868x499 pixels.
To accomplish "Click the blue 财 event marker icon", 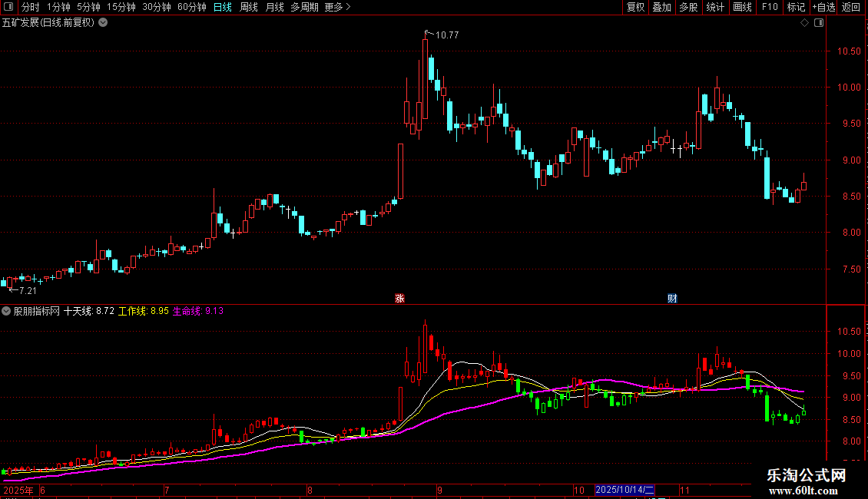I will 672,298.
